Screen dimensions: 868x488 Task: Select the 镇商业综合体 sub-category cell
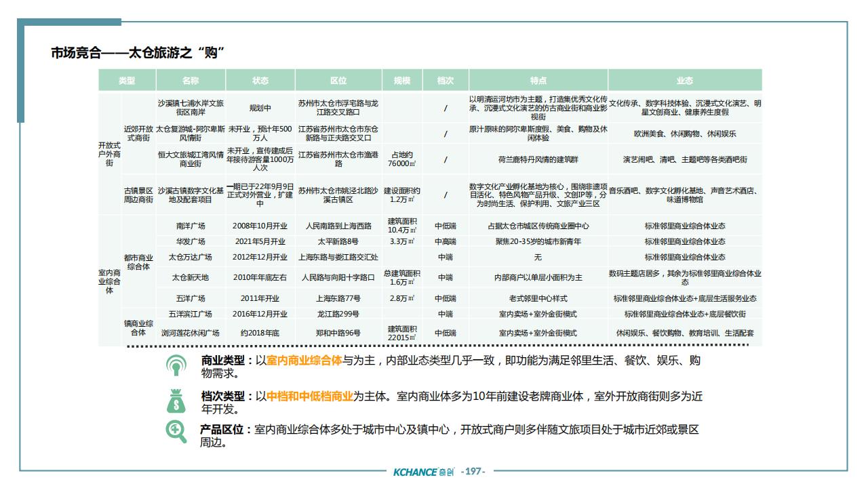(138, 327)
